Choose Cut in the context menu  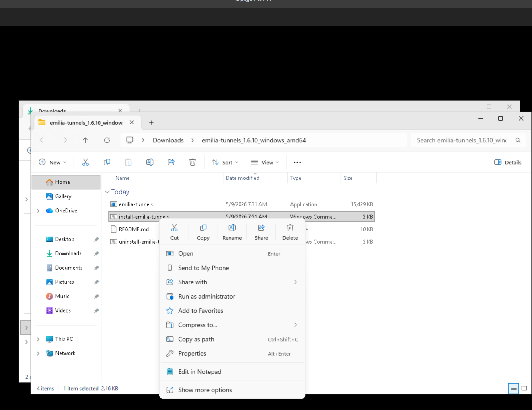pyautogui.click(x=175, y=232)
